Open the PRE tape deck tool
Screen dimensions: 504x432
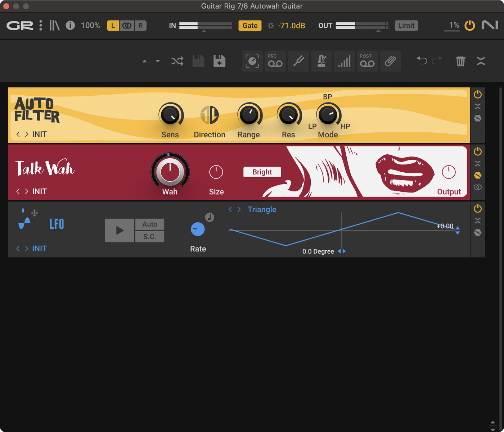coord(275,61)
